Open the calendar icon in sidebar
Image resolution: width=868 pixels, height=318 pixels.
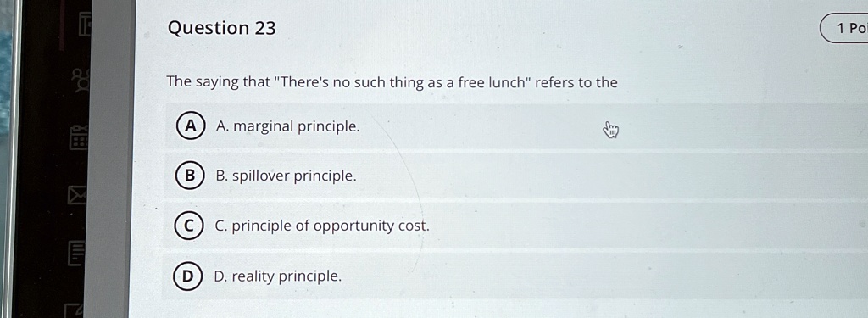point(79,137)
